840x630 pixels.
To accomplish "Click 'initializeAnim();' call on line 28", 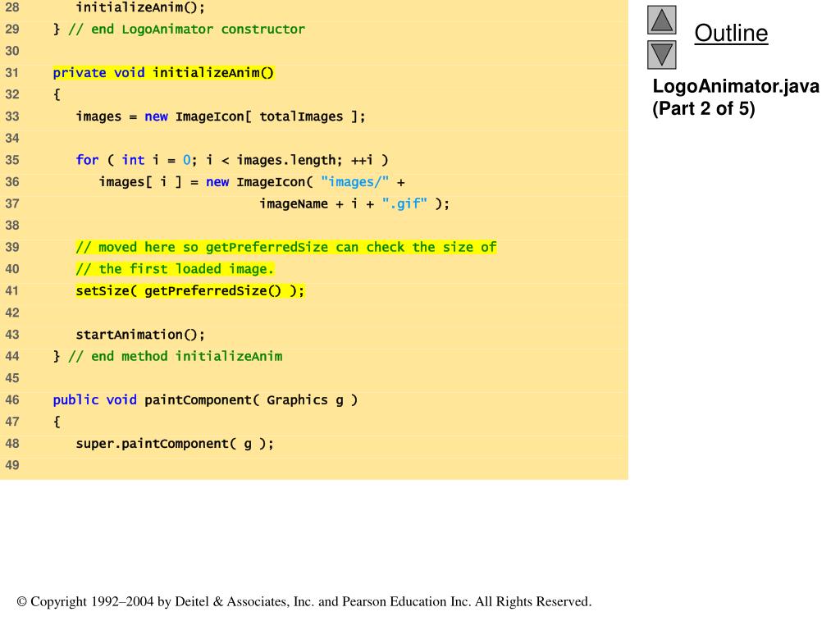I will pos(140,7).
